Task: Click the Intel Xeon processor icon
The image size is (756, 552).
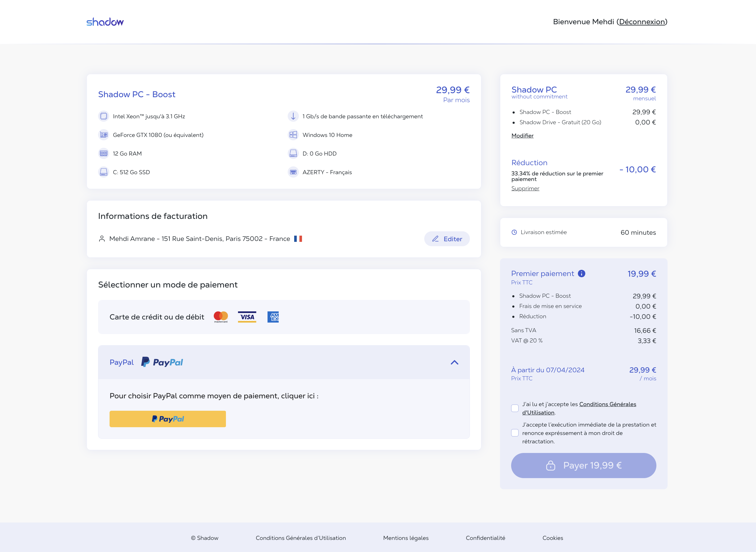Action: (x=104, y=116)
